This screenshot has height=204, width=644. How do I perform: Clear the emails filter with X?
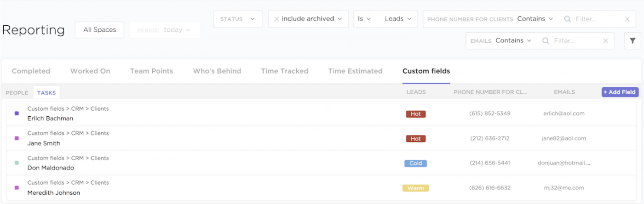[x=606, y=41]
